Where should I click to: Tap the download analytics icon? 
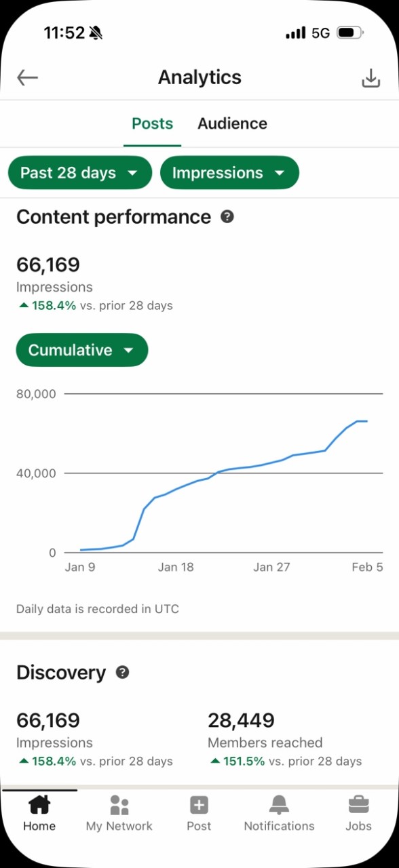[x=370, y=77]
